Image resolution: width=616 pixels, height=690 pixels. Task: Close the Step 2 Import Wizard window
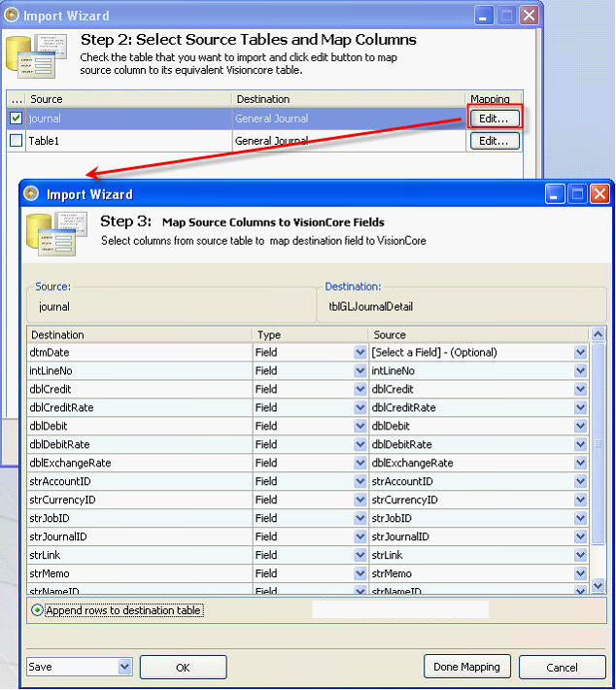pos(530,16)
